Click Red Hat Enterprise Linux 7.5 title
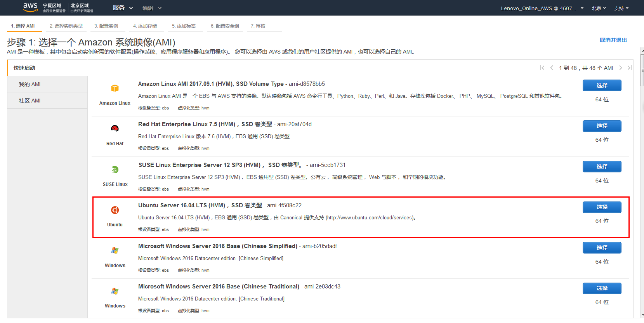This screenshot has width=644, height=323. tap(205, 124)
